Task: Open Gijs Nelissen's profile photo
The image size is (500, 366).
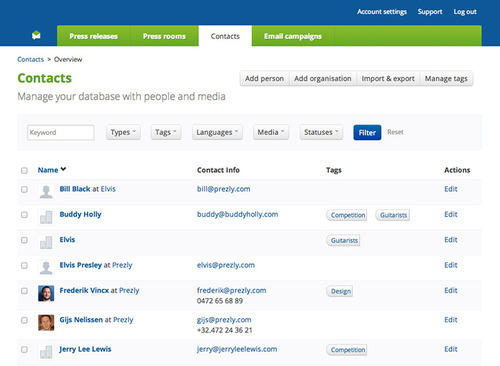Action: coord(46,323)
